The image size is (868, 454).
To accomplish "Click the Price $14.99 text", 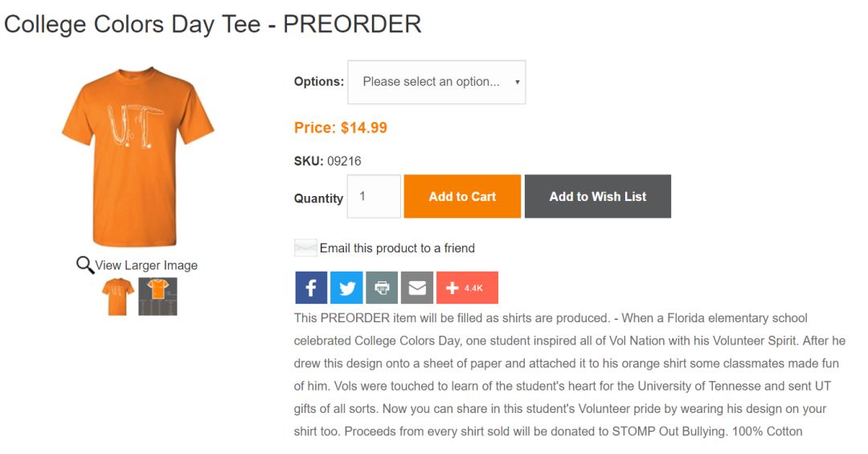I will (x=341, y=128).
